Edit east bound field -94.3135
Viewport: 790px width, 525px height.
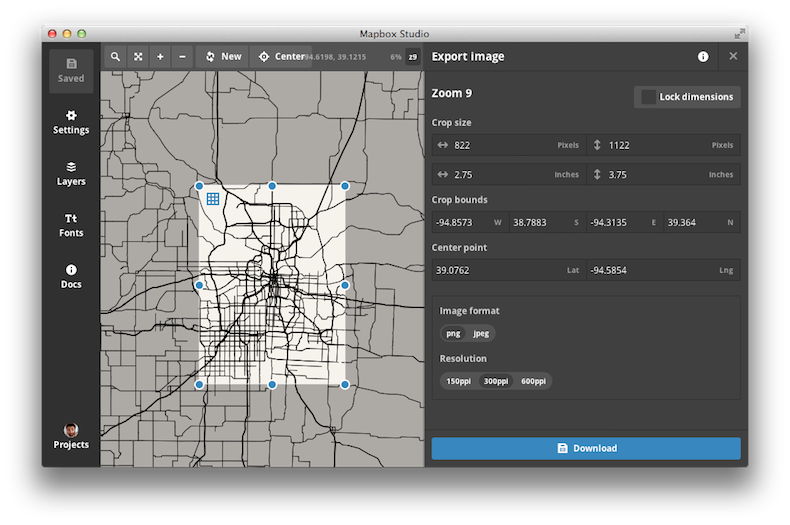[x=625, y=222]
